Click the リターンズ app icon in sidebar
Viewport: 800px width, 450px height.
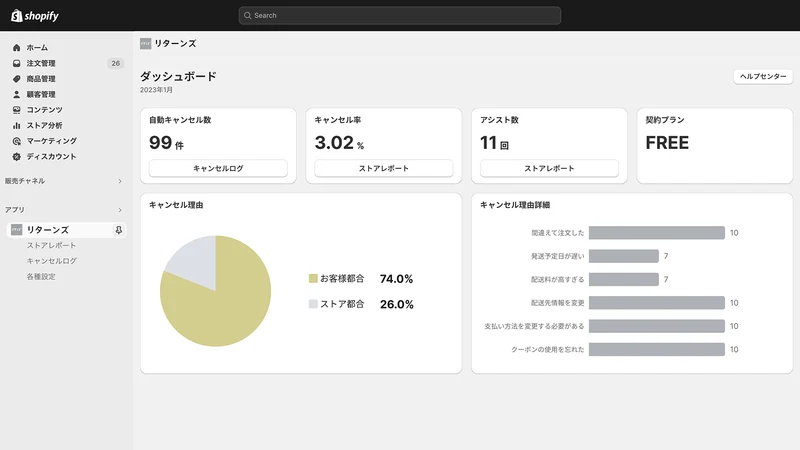pos(16,230)
